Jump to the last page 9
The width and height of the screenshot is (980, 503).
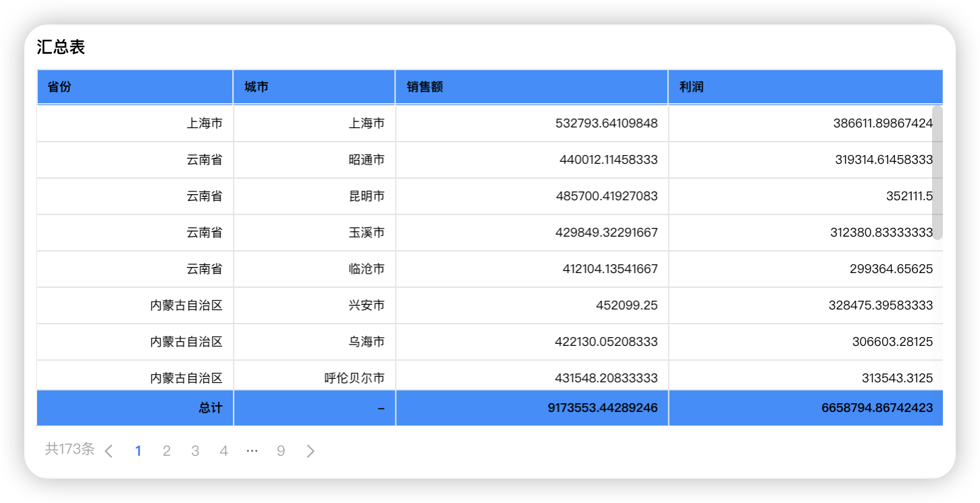coord(281,450)
